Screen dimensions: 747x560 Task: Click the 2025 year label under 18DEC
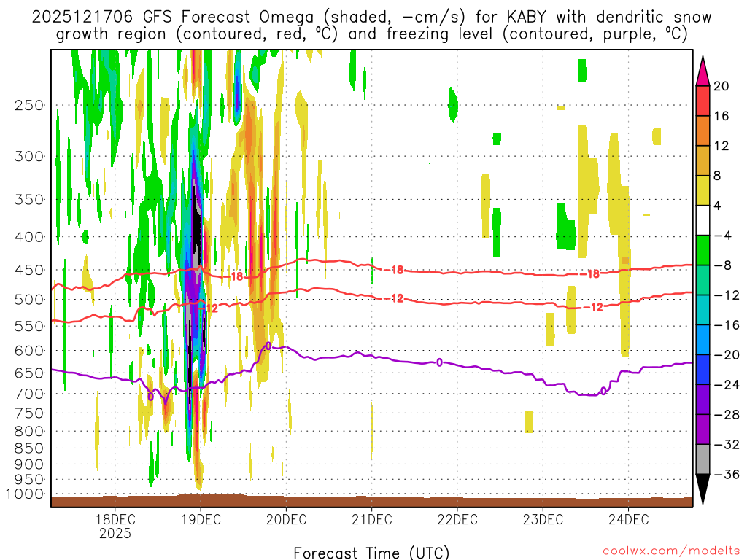click(x=115, y=534)
